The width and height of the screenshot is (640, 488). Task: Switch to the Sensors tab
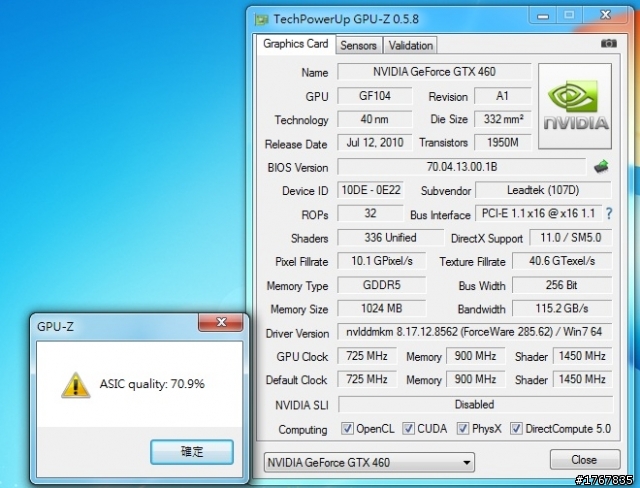tap(358, 45)
